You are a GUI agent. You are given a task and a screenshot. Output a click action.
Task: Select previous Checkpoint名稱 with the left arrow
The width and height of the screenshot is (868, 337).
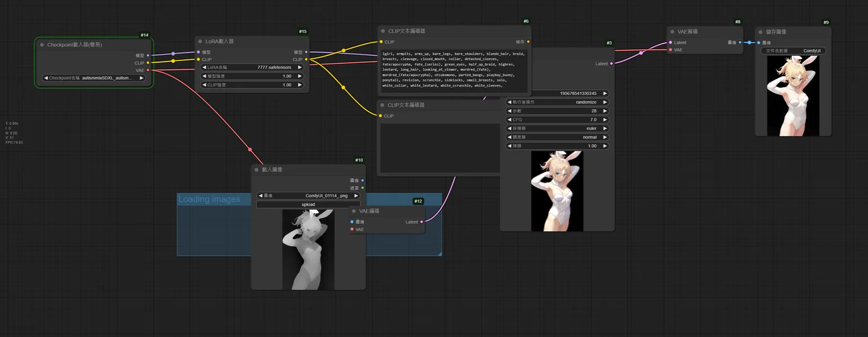46,78
